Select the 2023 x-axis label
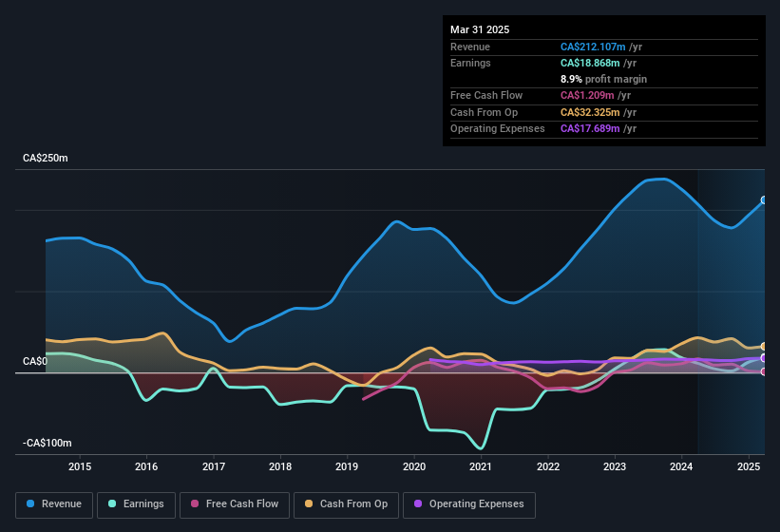 [615, 466]
